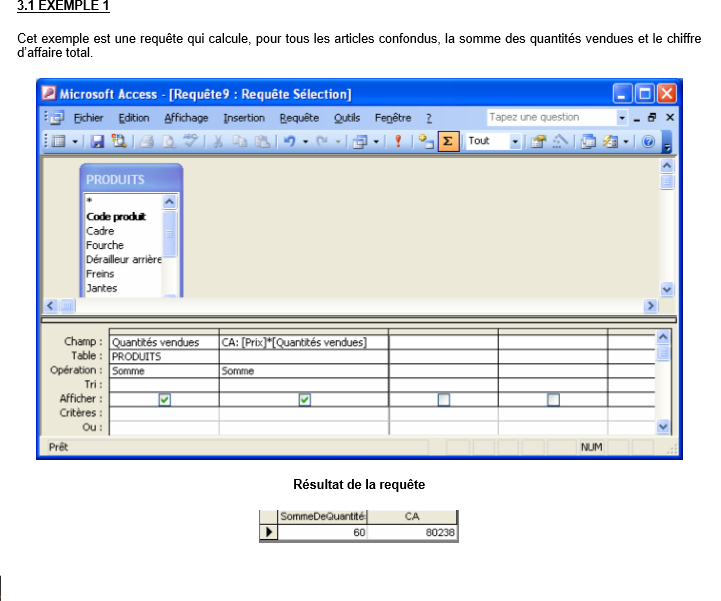Select the result row selector arrow

tap(269, 532)
